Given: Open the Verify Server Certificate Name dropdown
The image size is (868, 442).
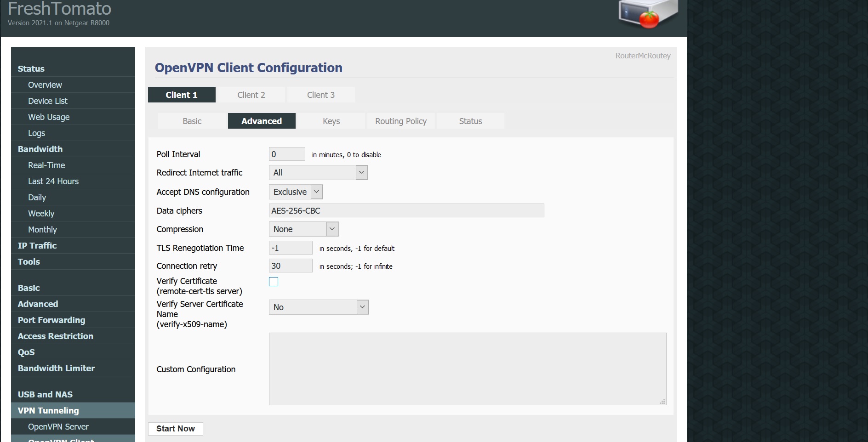Looking at the screenshot, I should pyautogui.click(x=319, y=307).
